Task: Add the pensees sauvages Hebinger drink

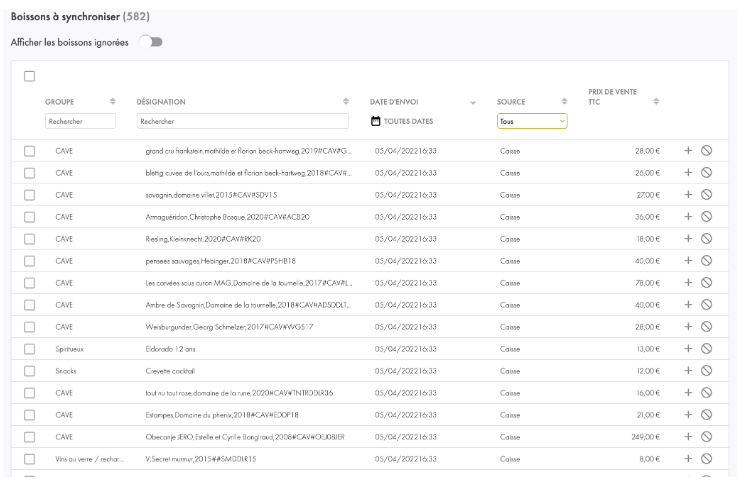Action: pyautogui.click(x=688, y=260)
